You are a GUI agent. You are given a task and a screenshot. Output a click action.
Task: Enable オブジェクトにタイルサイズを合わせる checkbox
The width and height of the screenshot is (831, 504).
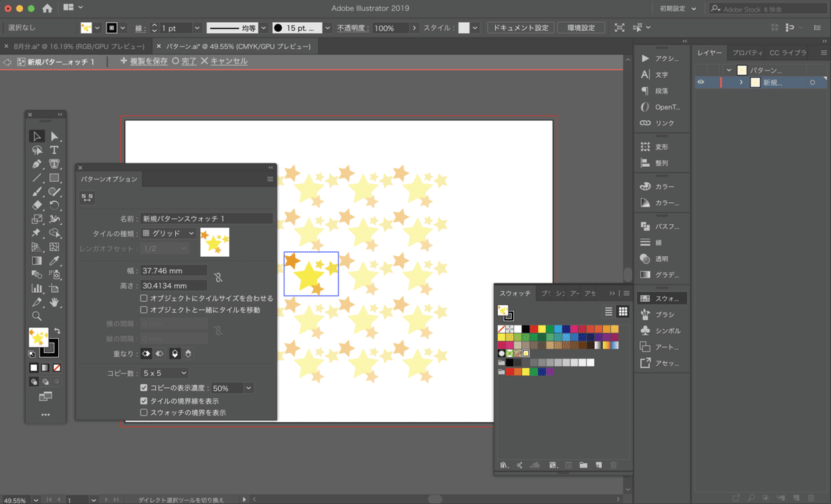[x=144, y=298]
